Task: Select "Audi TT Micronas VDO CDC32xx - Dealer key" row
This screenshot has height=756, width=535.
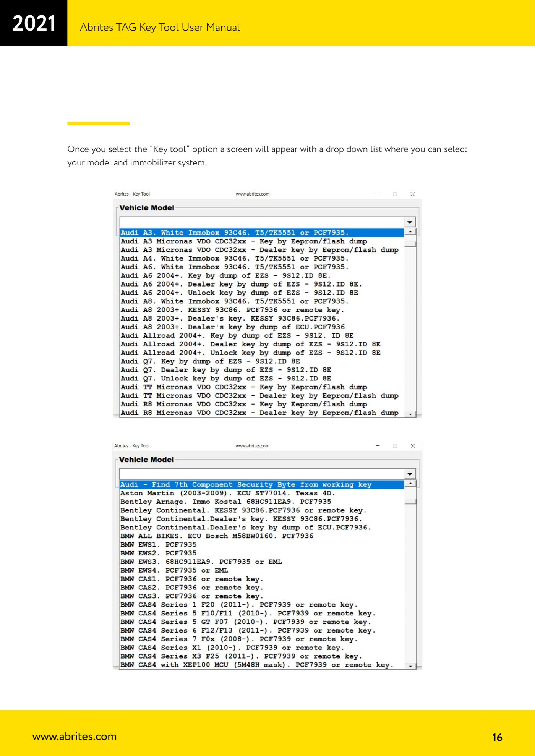Action: [x=262, y=396]
